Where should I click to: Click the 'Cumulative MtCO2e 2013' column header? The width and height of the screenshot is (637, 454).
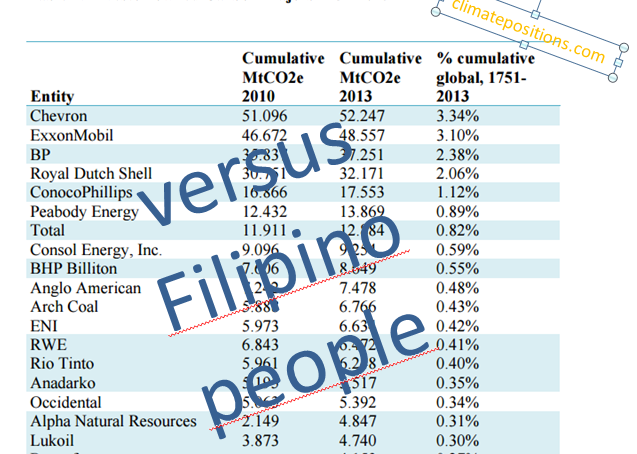(x=381, y=77)
